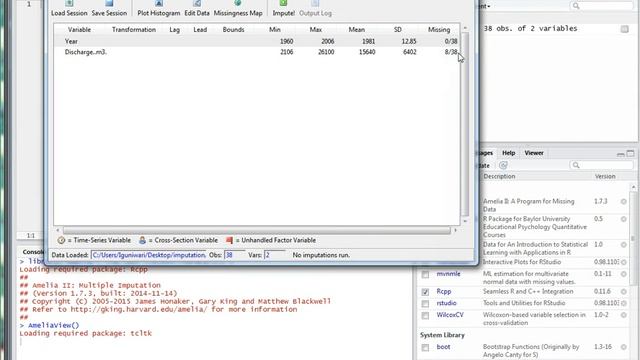640x360 pixels.
Task: Click the Save Session toolbar button
Action: 109,8
